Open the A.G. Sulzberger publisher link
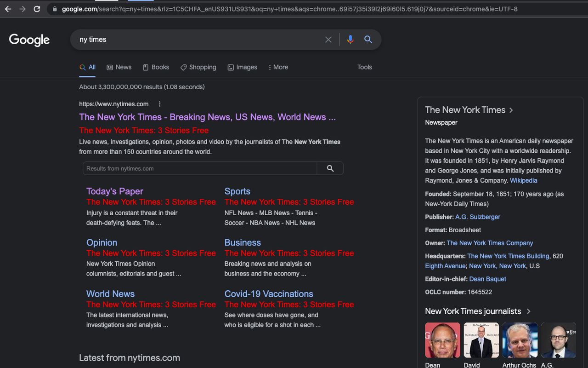 pos(478,217)
